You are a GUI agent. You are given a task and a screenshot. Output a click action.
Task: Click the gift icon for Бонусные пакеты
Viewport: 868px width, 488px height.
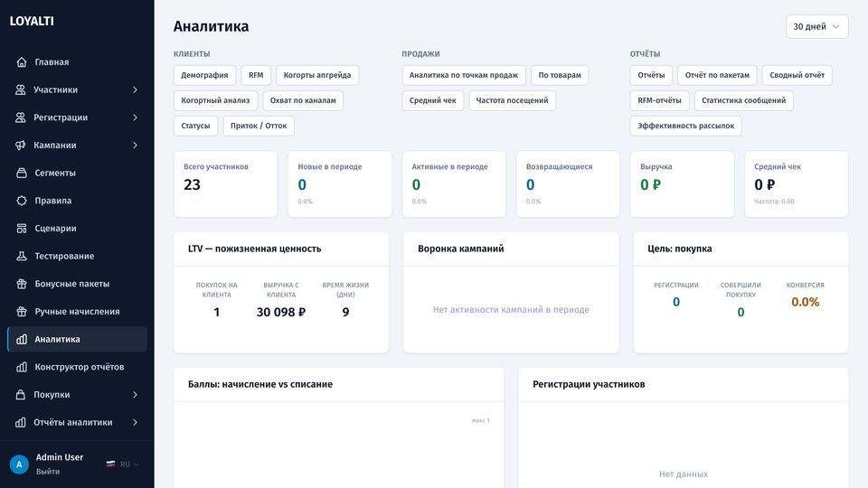pyautogui.click(x=21, y=283)
